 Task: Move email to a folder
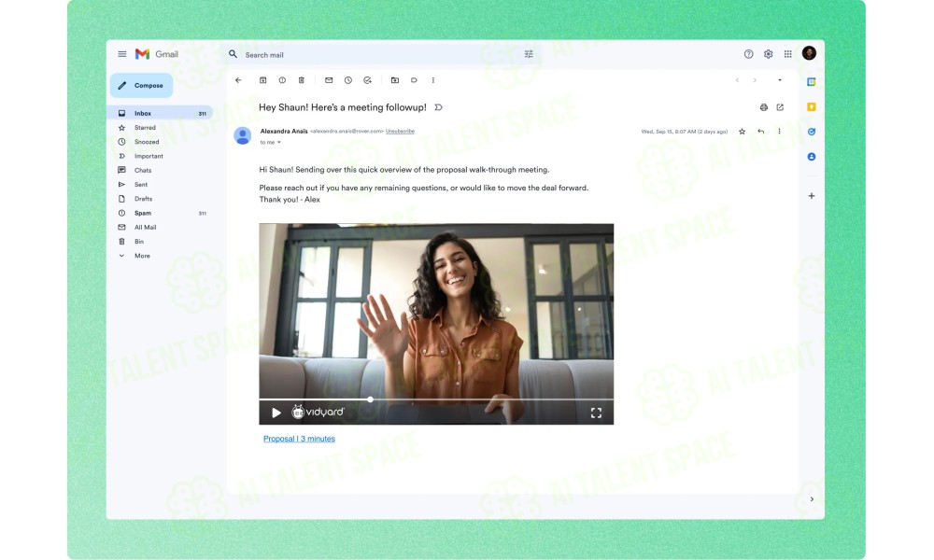pyautogui.click(x=395, y=80)
